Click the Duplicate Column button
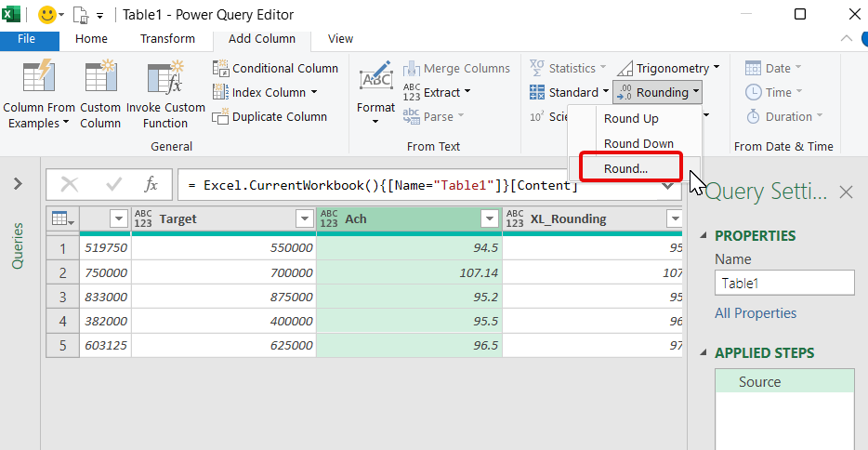 (x=270, y=116)
